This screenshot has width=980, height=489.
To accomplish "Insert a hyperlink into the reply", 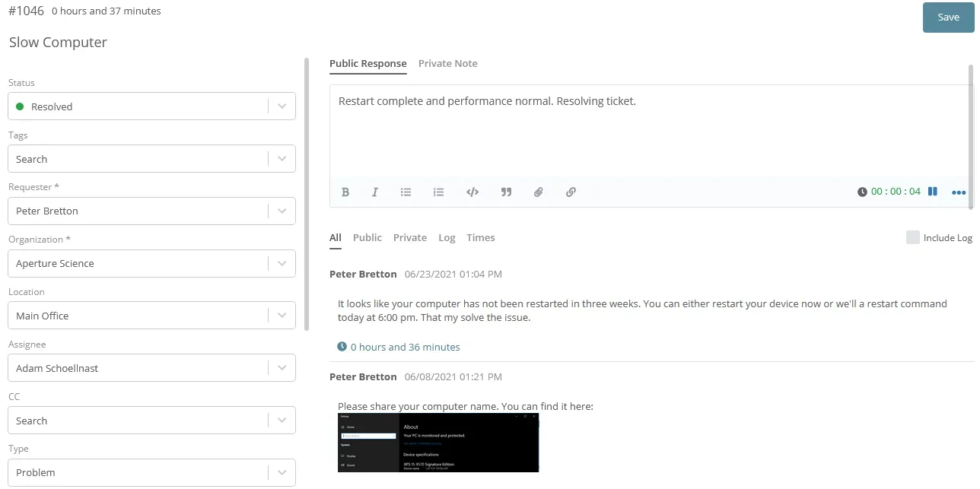I will (571, 192).
